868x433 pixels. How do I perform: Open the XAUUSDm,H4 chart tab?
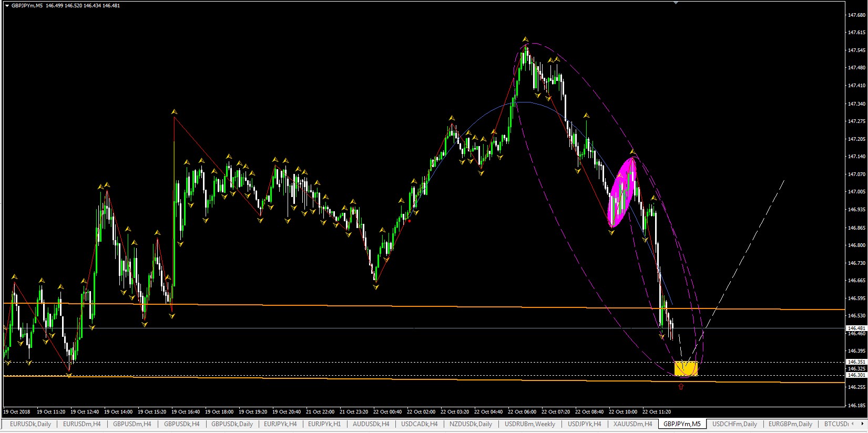(632, 424)
